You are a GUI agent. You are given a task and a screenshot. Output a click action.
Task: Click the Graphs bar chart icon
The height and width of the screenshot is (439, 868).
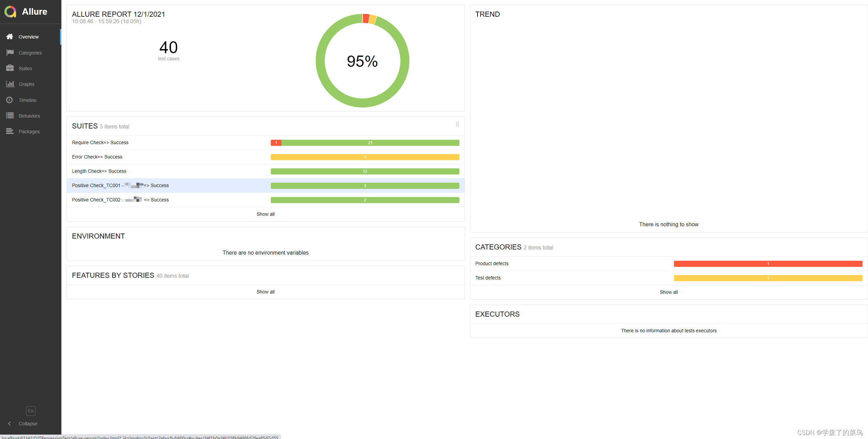pos(10,84)
